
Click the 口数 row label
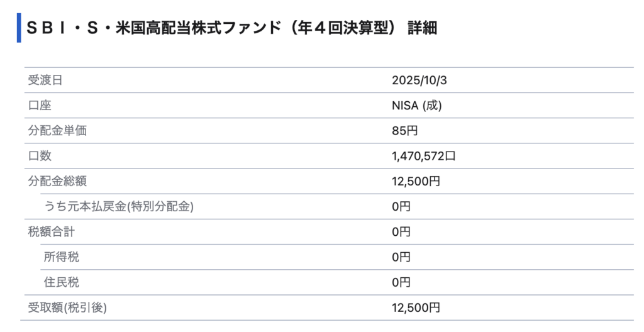tap(39, 156)
